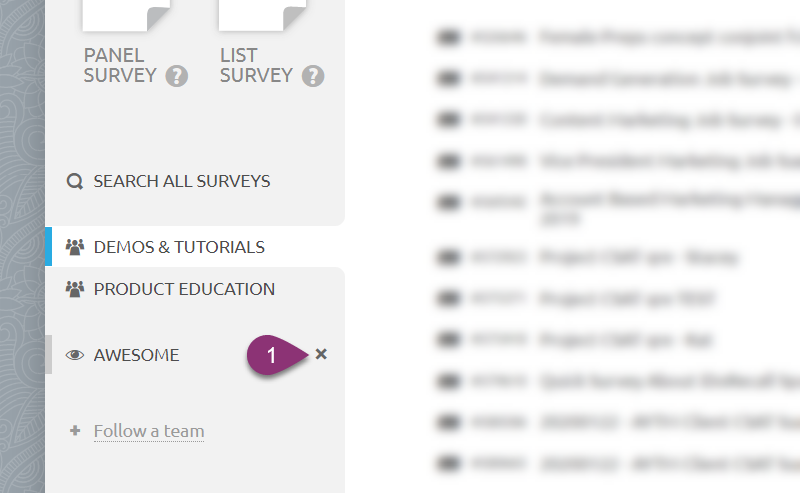Screen dimensions: 800x493
Task: Open the topmost visible blurred survey row
Action: tap(620, 38)
